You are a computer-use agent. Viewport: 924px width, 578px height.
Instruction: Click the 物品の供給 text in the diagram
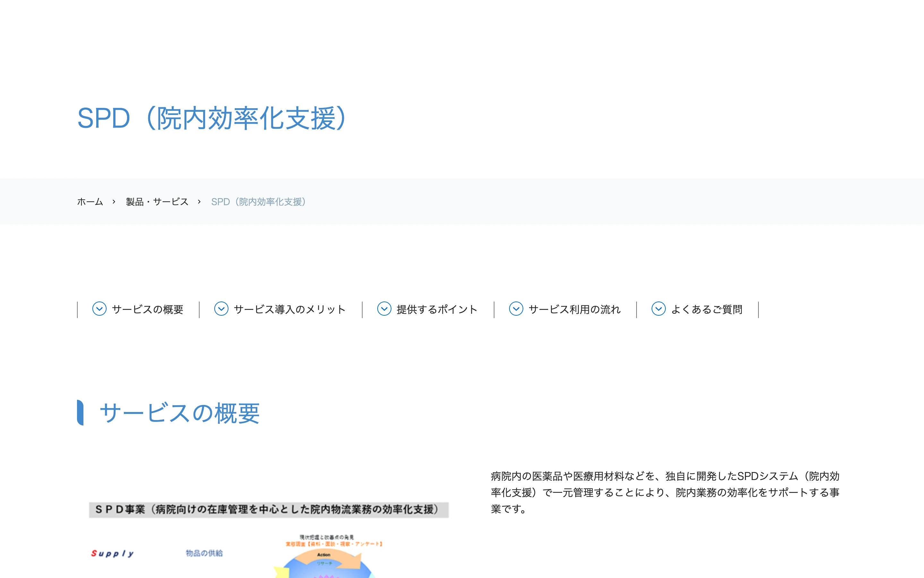[x=204, y=553]
